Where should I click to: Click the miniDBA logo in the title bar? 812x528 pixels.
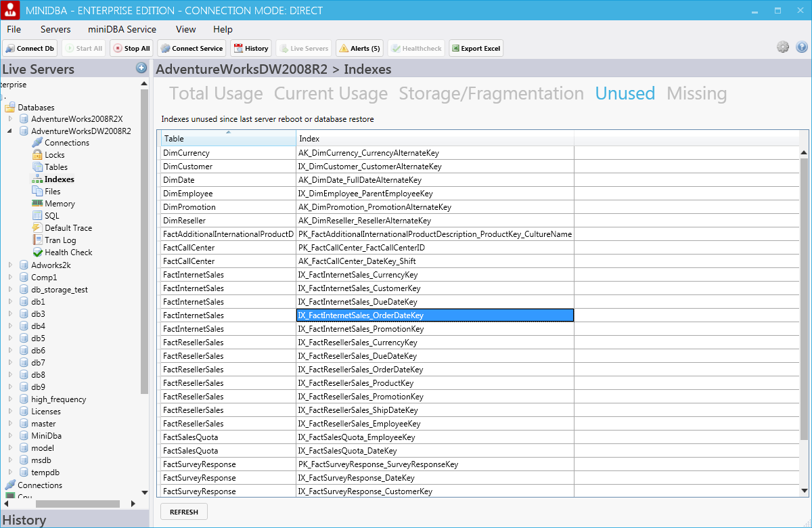coord(10,10)
